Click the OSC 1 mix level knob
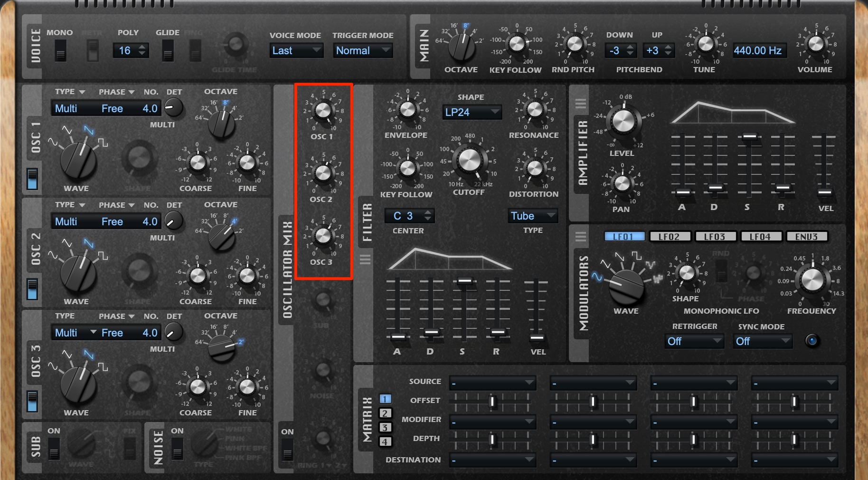 click(x=323, y=110)
